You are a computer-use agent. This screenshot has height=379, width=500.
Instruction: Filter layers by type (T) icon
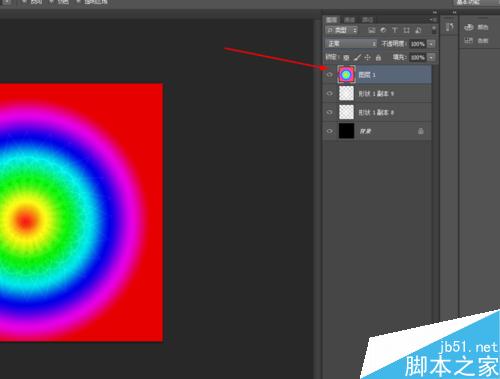click(395, 30)
